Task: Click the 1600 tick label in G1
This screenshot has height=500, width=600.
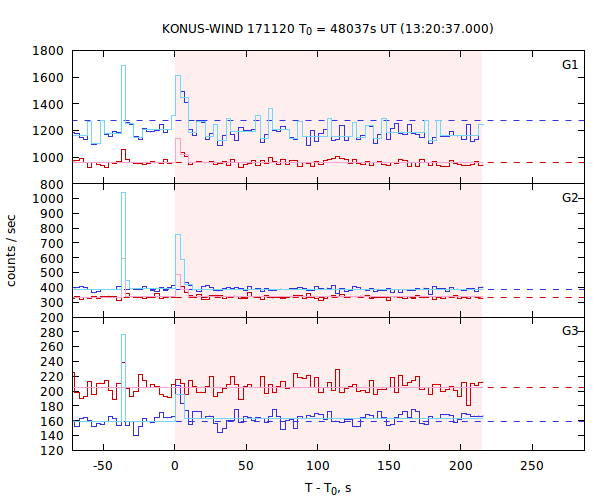Action: click(x=48, y=78)
